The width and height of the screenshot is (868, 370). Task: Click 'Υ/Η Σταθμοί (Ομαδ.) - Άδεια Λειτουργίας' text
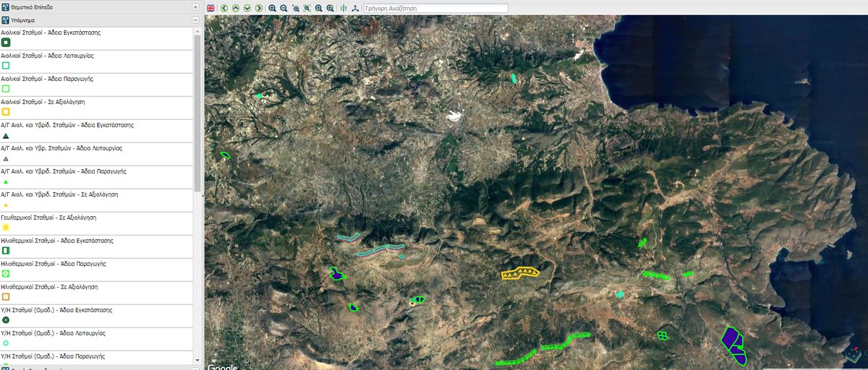(54, 333)
